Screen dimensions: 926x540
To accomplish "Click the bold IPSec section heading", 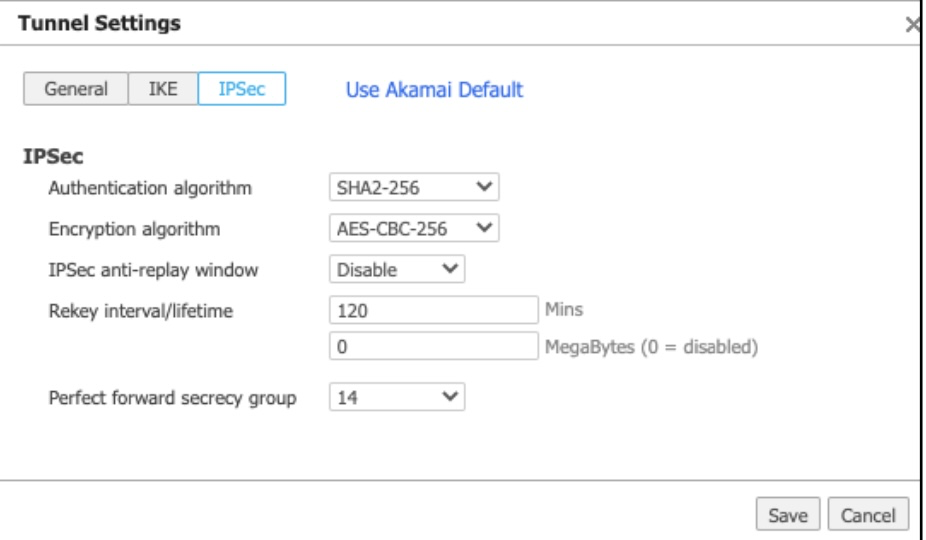I will pyautogui.click(x=51, y=158).
